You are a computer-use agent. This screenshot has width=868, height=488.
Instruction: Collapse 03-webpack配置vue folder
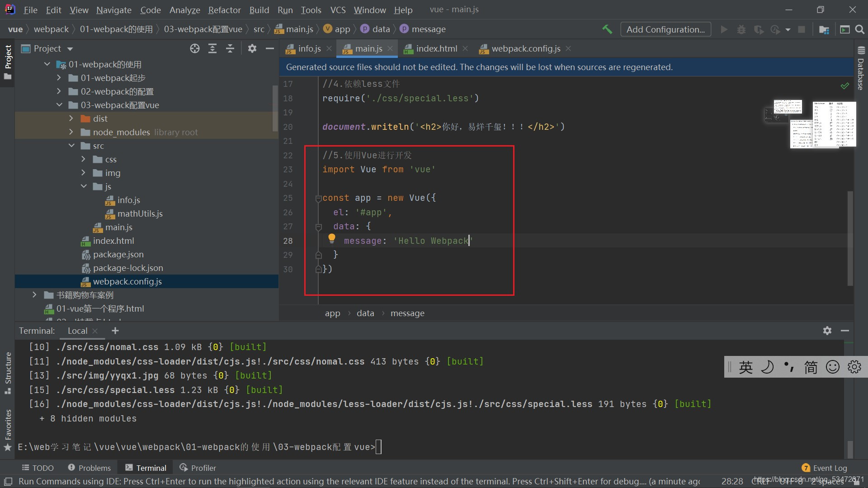click(59, 105)
